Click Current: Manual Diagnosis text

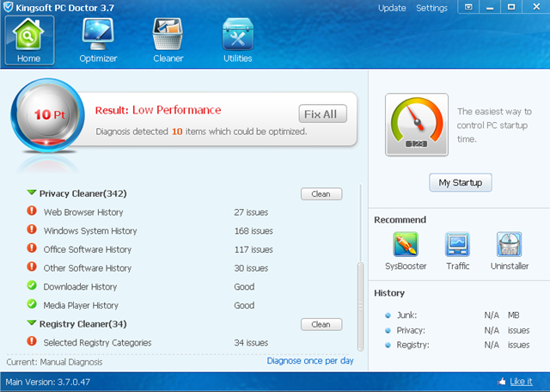click(54, 362)
